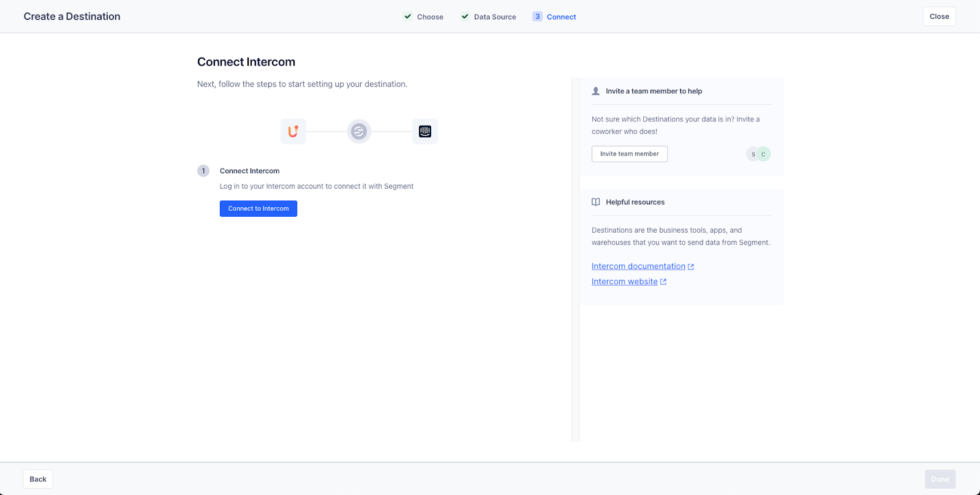Click the Intercom destination icon
Screen dimensions: 980x495
click(x=425, y=131)
